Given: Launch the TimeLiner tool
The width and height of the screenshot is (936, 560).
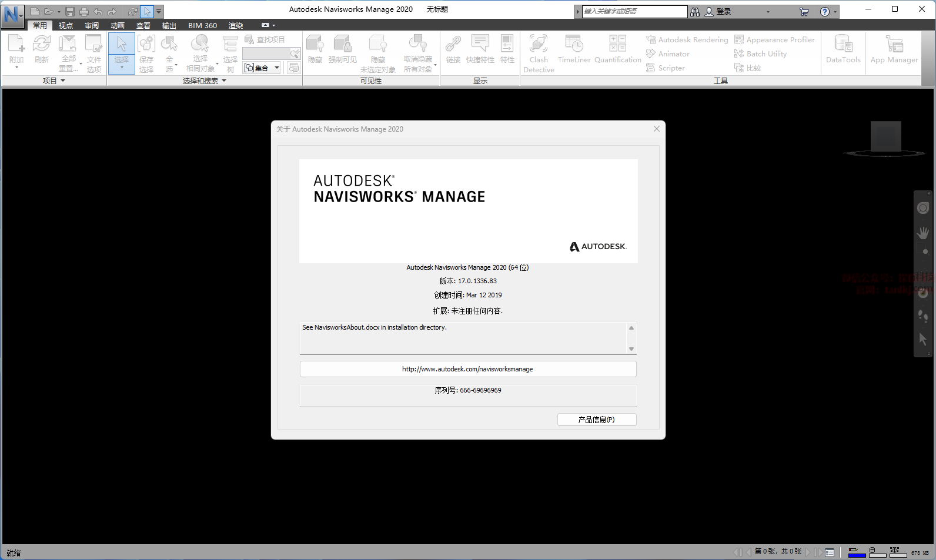Looking at the screenshot, I should click(x=574, y=49).
